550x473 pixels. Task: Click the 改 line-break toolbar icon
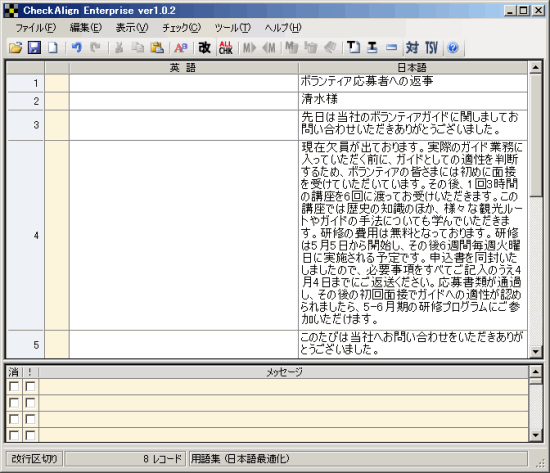pyautogui.click(x=204, y=47)
